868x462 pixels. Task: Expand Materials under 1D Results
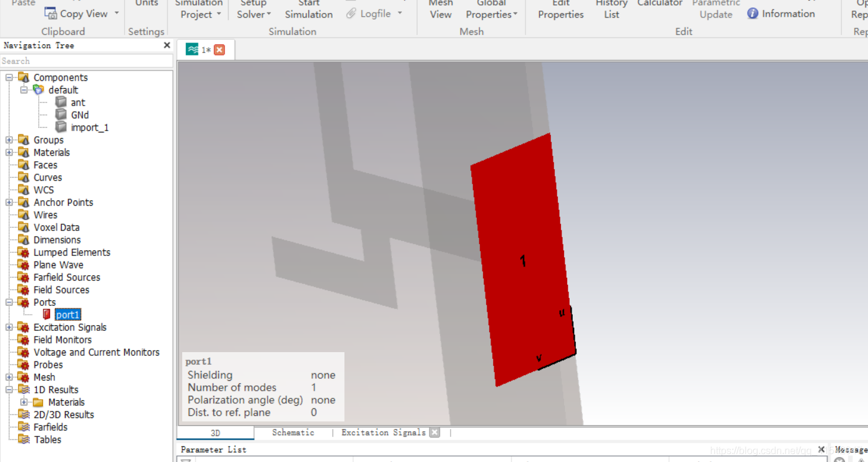(24, 402)
